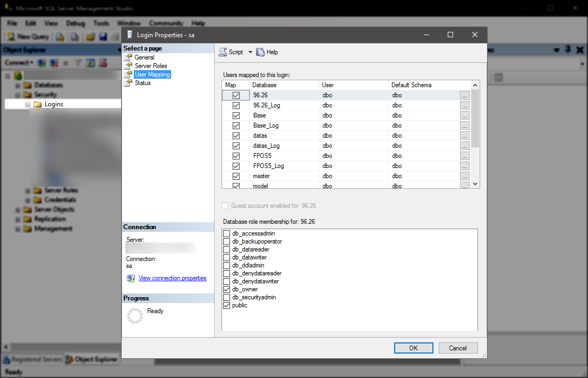Click scroll up arrow of users list
Image resolution: width=588 pixels, height=378 pixels.
tap(475, 85)
